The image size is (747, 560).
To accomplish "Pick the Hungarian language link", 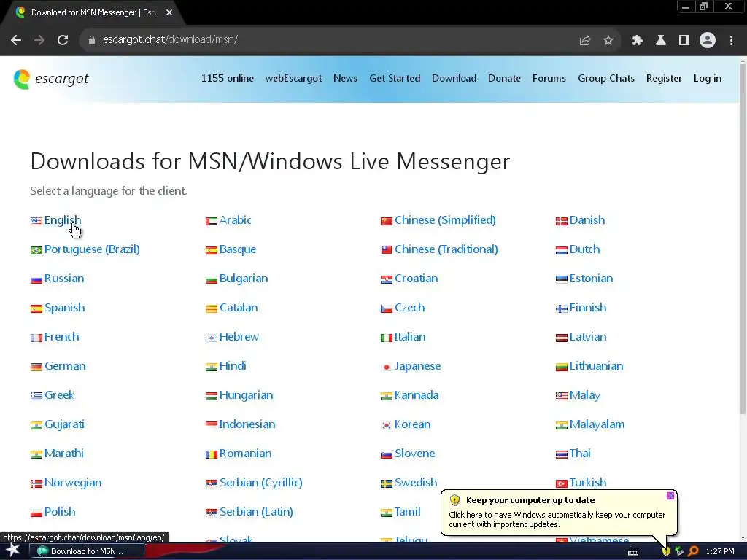I will [247, 395].
